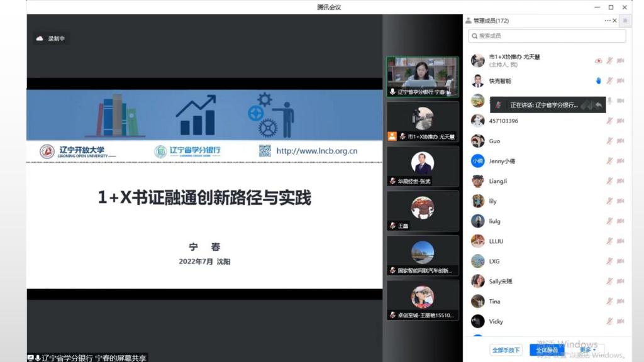Close the 管理成员 panel with the X
This screenshot has width=644, height=362.
[616, 21]
